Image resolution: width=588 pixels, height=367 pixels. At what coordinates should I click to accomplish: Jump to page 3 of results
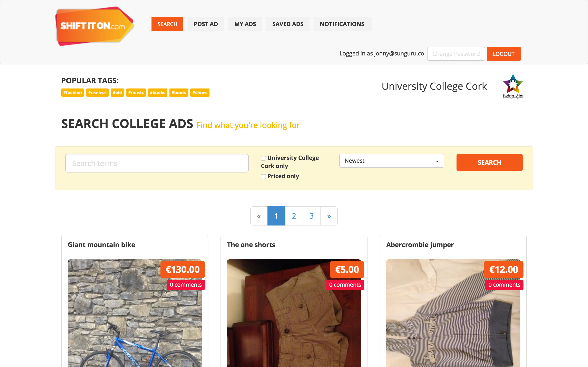[x=312, y=216]
